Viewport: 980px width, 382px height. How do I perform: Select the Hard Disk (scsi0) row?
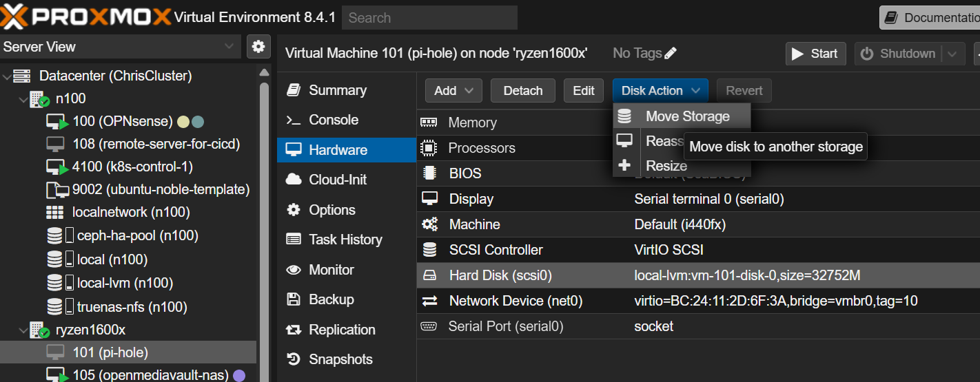pyautogui.click(x=698, y=275)
